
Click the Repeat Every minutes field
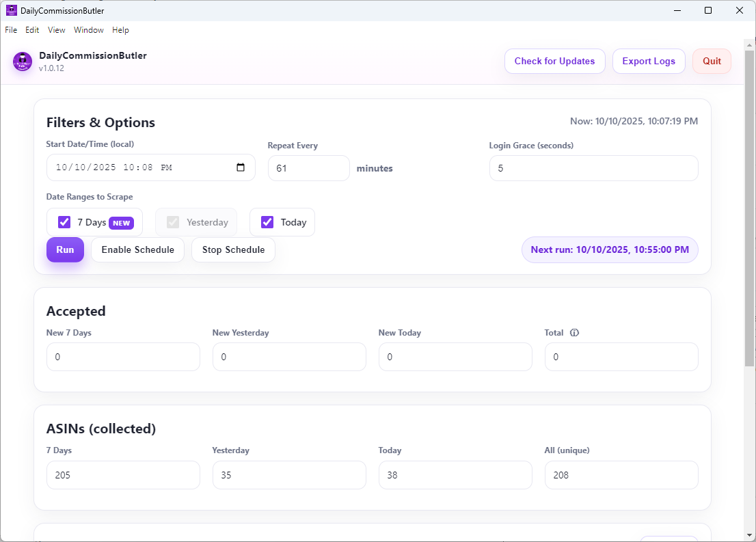pyautogui.click(x=308, y=168)
